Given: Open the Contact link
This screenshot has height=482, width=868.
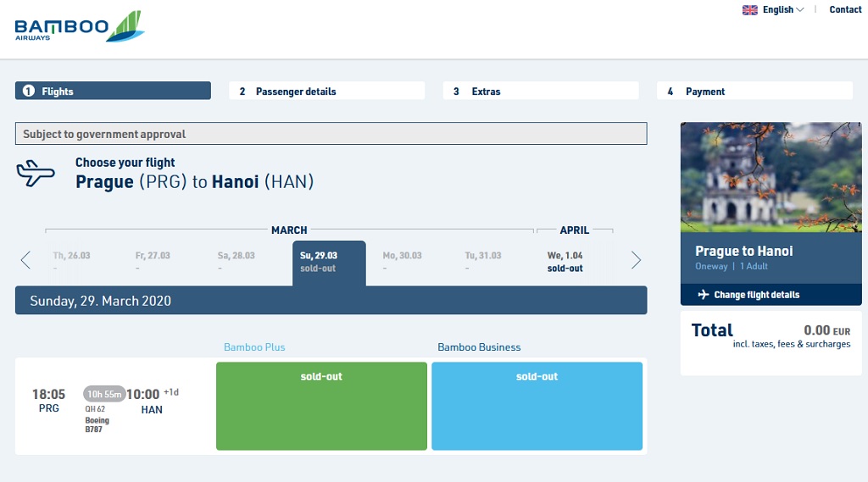Looking at the screenshot, I should (x=845, y=9).
